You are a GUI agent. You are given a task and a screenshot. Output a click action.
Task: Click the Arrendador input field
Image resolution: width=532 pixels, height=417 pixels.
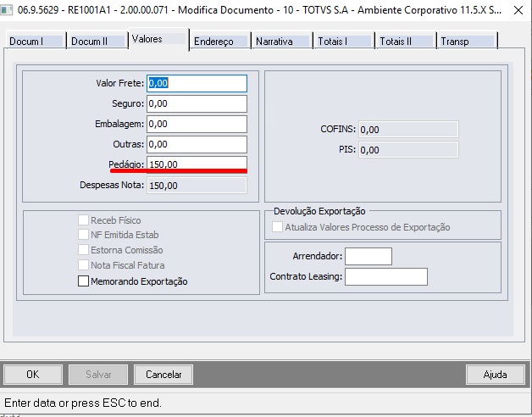[369, 256]
